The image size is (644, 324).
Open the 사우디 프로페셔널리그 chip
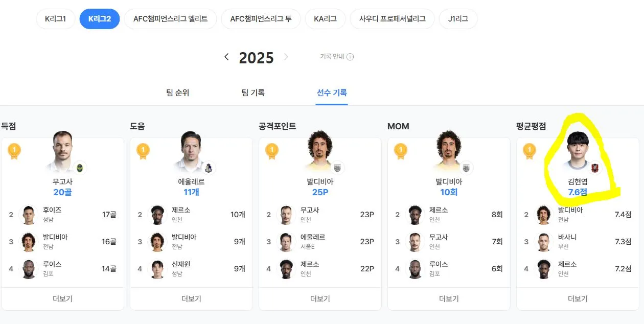(392, 19)
